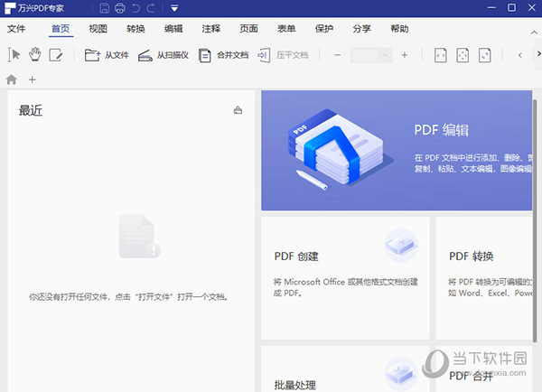Open the 文件 menu

pyautogui.click(x=16, y=29)
